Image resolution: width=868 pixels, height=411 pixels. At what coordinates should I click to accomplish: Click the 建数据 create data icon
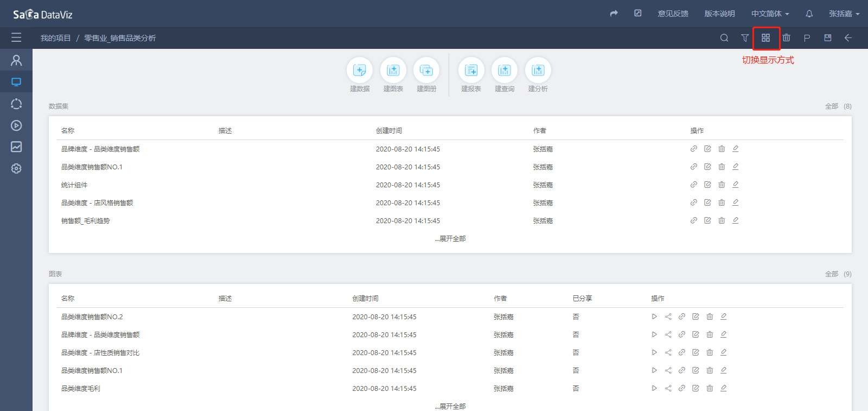pyautogui.click(x=359, y=71)
